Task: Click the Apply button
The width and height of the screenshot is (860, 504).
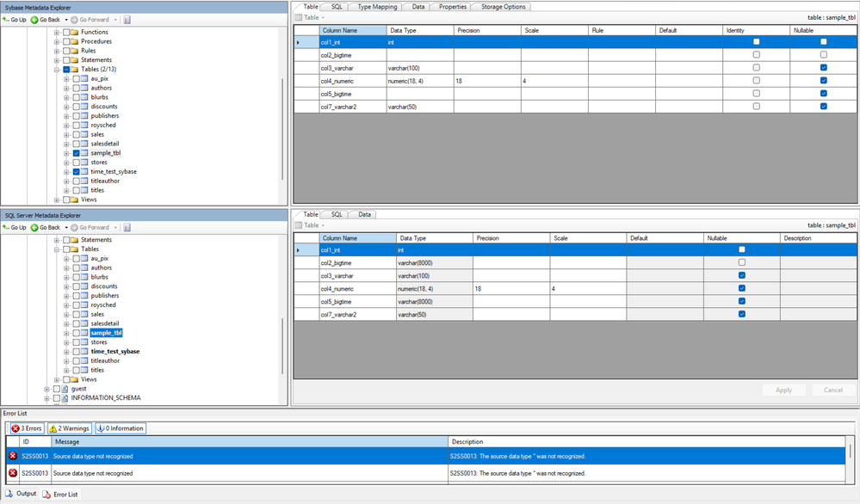Action: point(783,390)
